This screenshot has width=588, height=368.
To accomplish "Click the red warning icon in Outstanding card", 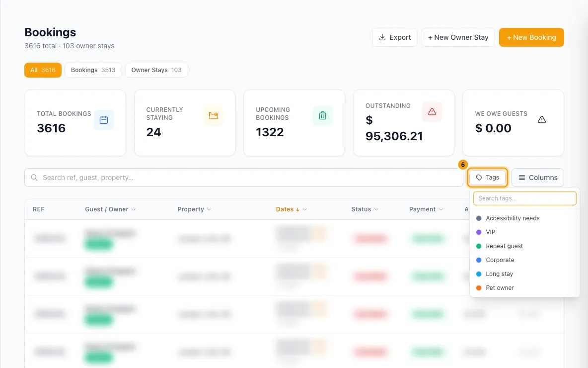I will (432, 111).
